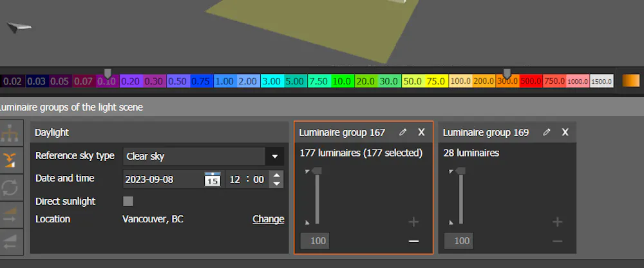This screenshot has width=644, height=268.
Task: Click the 0.30 purple swatch in scale
Action: coord(154,81)
